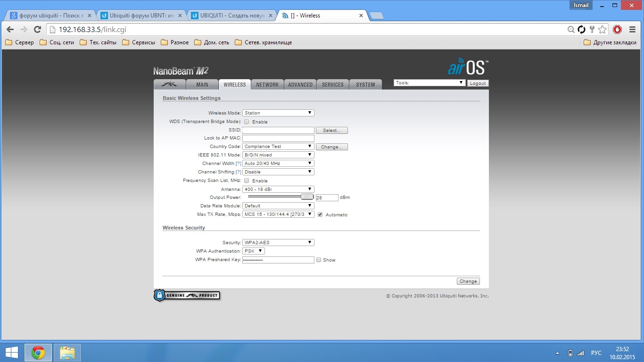Click Change... next to Country Code

click(332, 147)
